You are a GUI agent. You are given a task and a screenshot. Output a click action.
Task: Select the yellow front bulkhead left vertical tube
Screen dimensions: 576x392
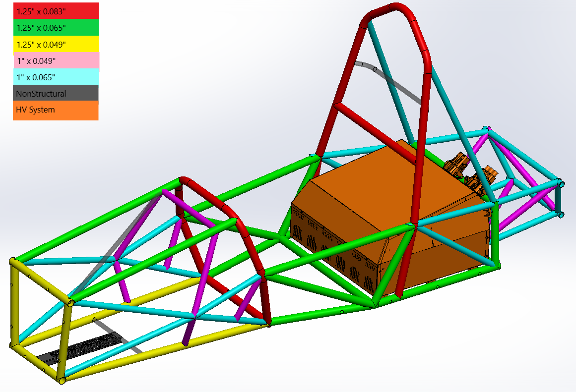(14, 302)
